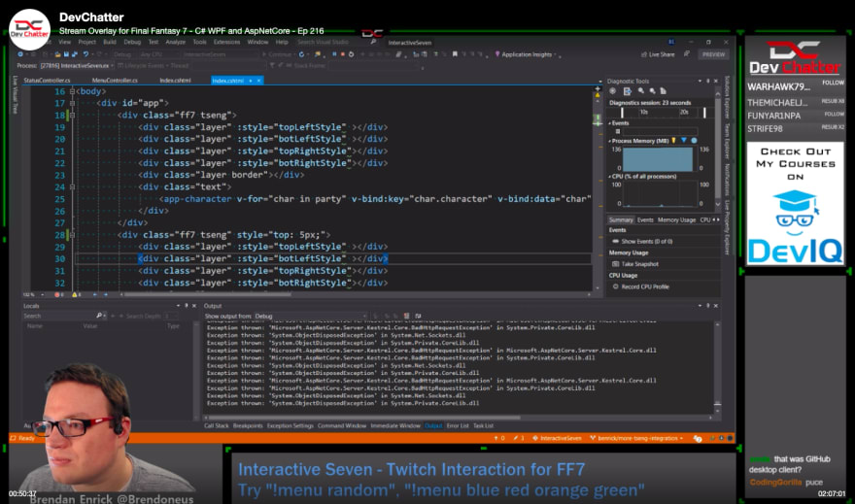Open the View menu
855x504 pixels.
(x=65, y=42)
